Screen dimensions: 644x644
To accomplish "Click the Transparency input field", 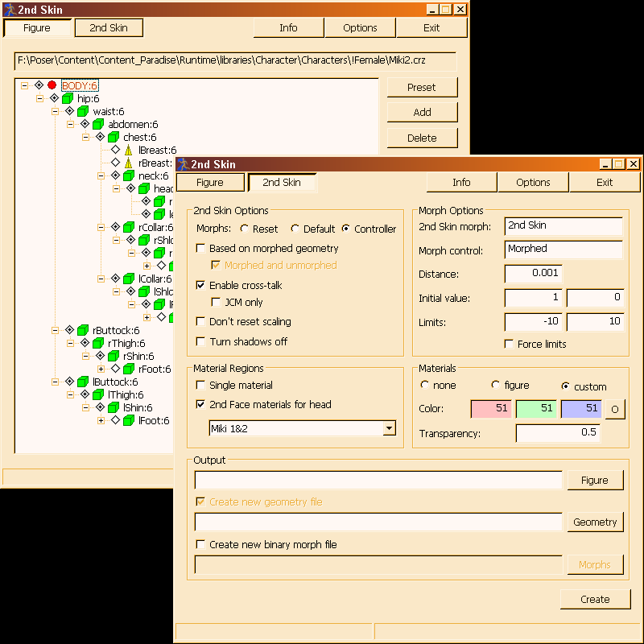I will (558, 433).
